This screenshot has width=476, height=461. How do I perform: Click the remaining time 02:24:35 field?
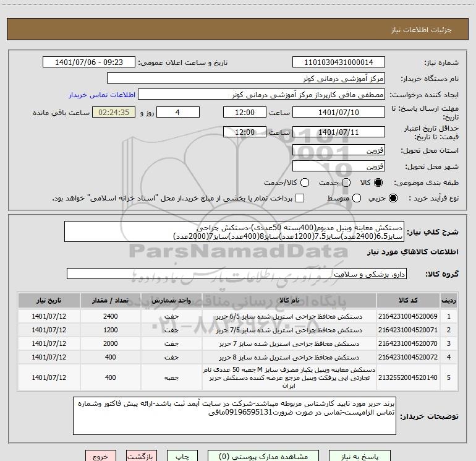(x=114, y=112)
